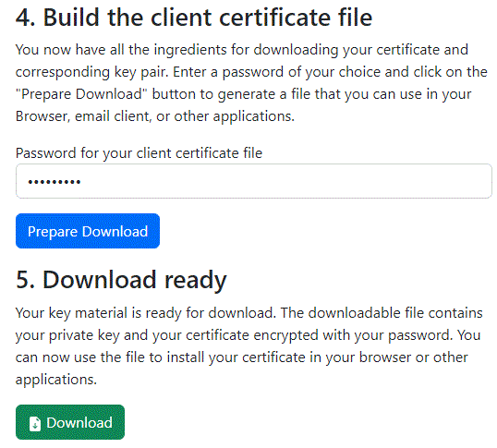The height and width of the screenshot is (448, 497).
Task: Click the "Password for your client certificate file" label
Action: [139, 153]
